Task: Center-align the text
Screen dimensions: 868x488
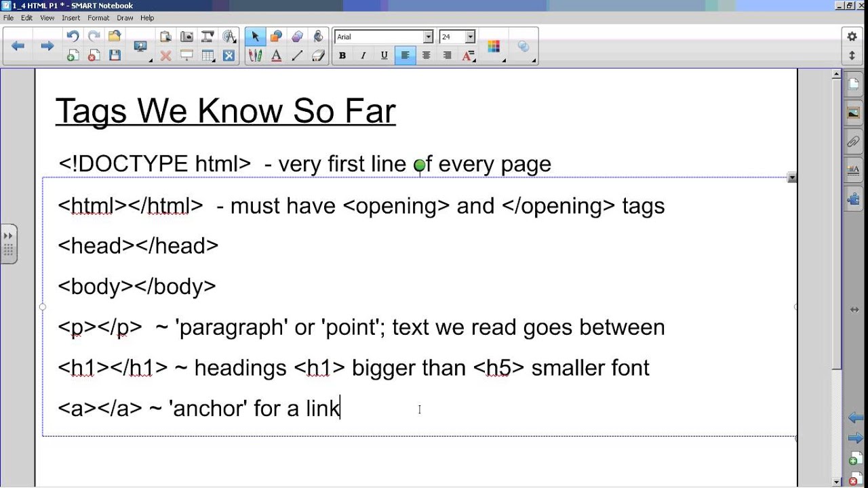Action: (427, 56)
